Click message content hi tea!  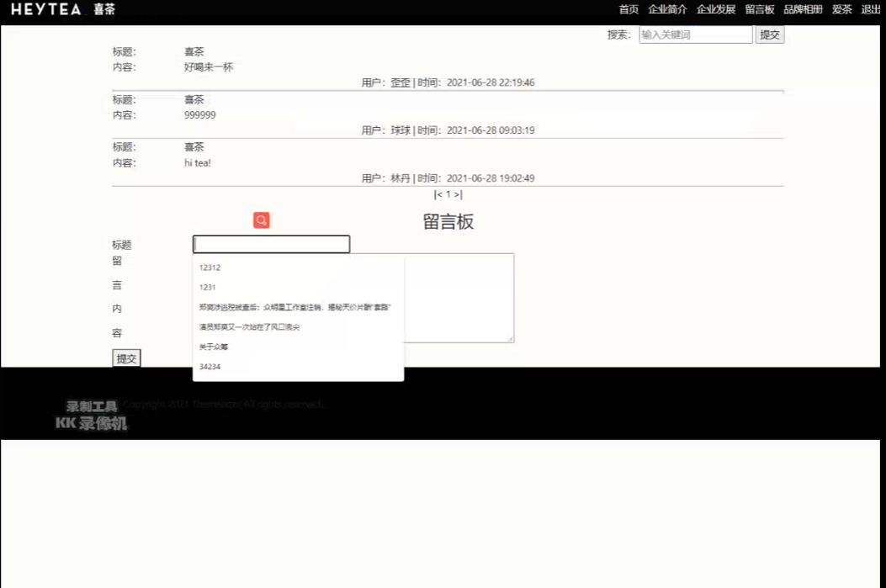click(x=197, y=162)
